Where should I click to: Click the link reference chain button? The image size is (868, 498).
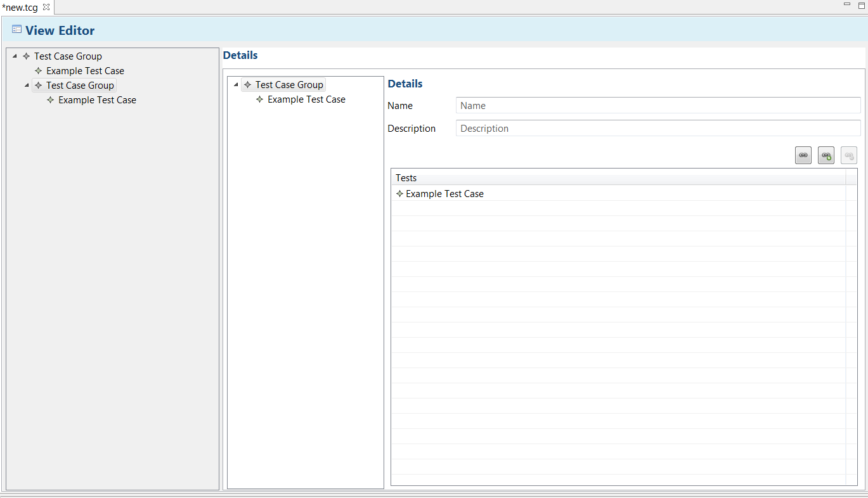click(803, 155)
